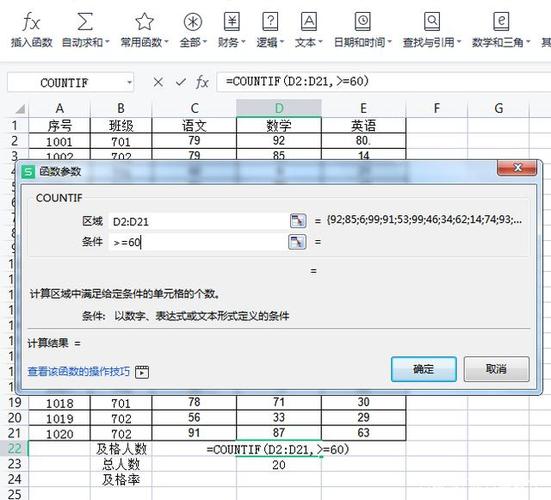Select column F header
The image size is (551, 500).
pos(437,108)
